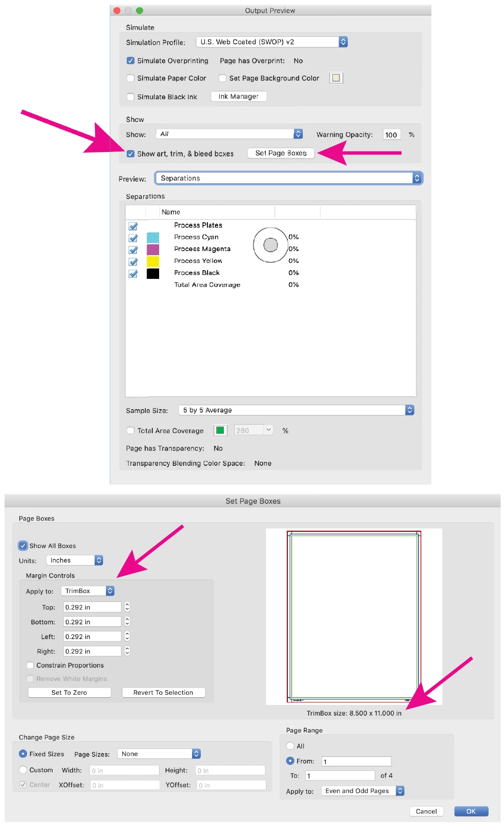The height and width of the screenshot is (825, 504).
Task: Open Units dropdown set to Inches
Action: click(74, 560)
